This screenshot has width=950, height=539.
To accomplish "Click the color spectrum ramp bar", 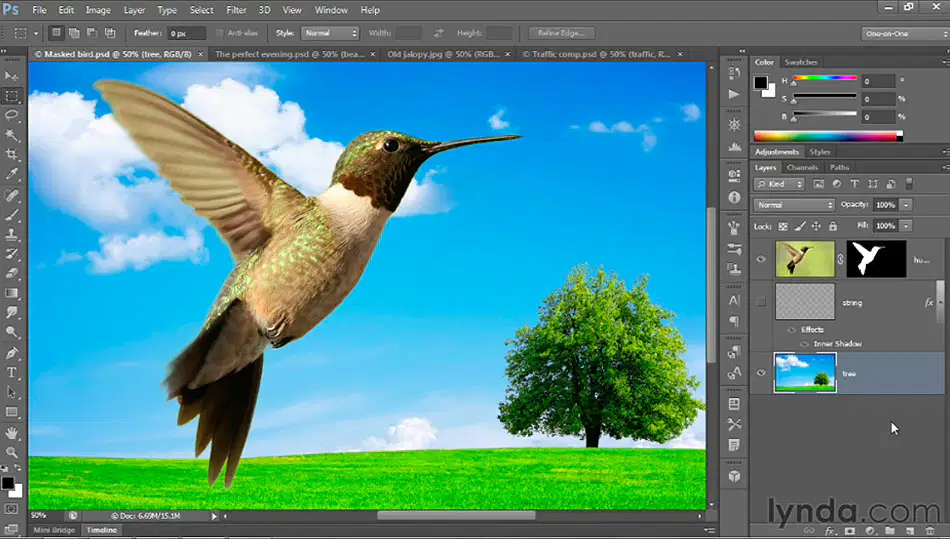I will pos(828,136).
